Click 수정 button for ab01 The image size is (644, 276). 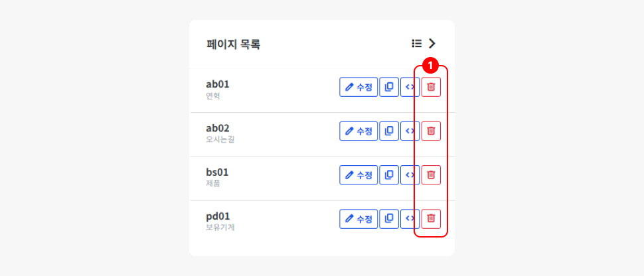point(359,87)
